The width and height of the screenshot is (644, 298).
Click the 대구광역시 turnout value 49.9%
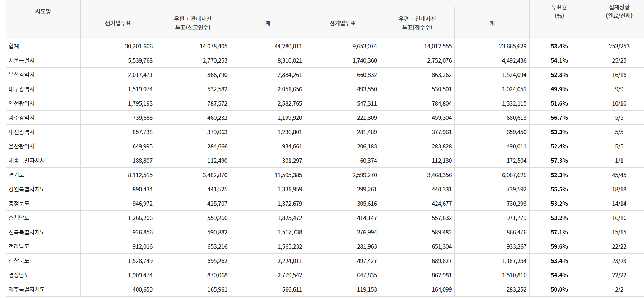(559, 89)
